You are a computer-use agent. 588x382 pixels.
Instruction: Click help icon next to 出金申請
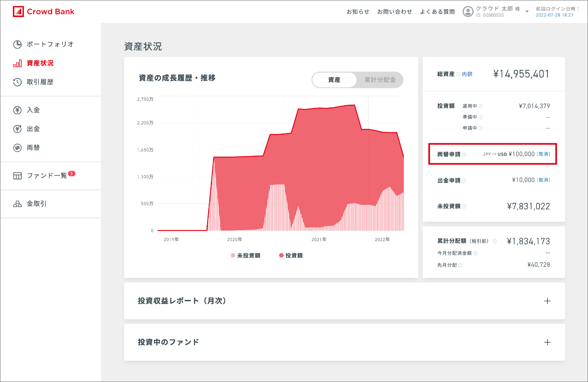464,181
